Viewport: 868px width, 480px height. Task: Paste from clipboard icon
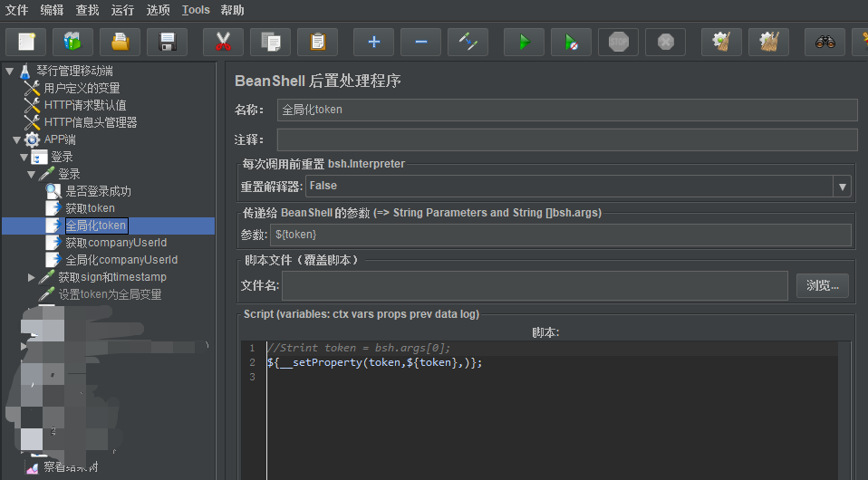pos(318,42)
